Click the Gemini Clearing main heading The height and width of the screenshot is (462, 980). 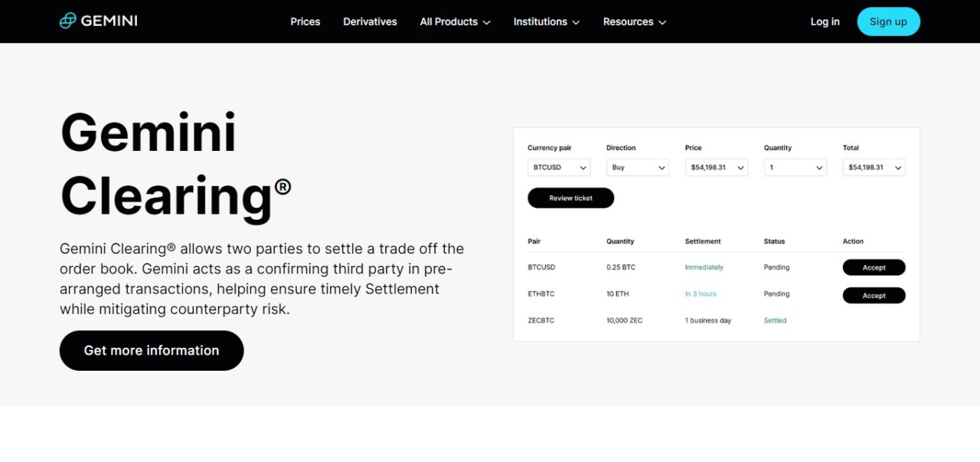pyautogui.click(x=176, y=164)
